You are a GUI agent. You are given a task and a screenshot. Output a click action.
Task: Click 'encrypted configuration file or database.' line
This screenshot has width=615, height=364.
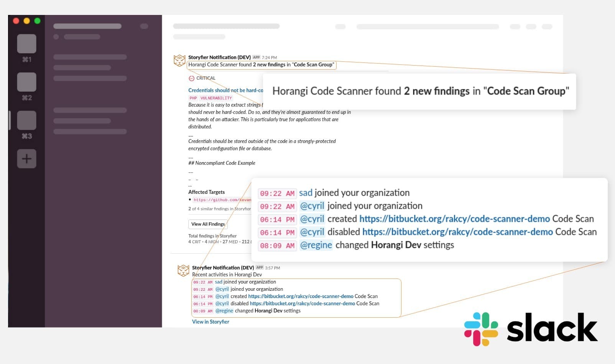click(x=230, y=149)
